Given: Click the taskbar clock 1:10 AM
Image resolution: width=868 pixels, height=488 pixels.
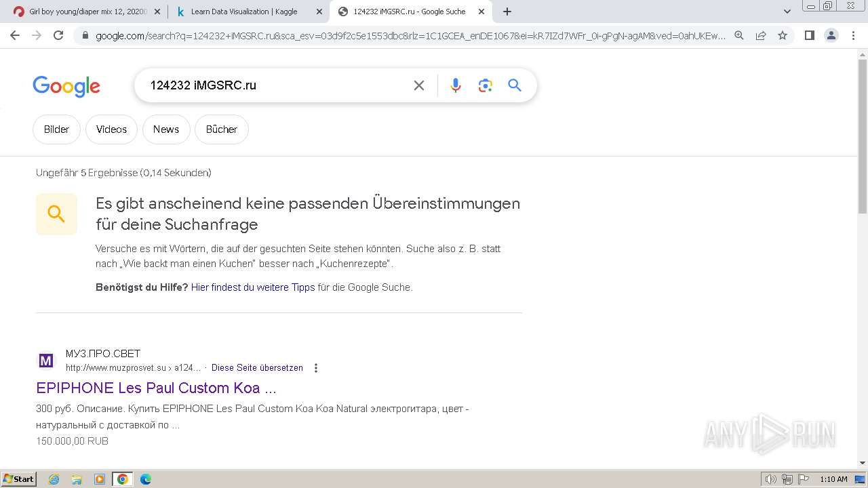Looking at the screenshot, I should tap(833, 479).
